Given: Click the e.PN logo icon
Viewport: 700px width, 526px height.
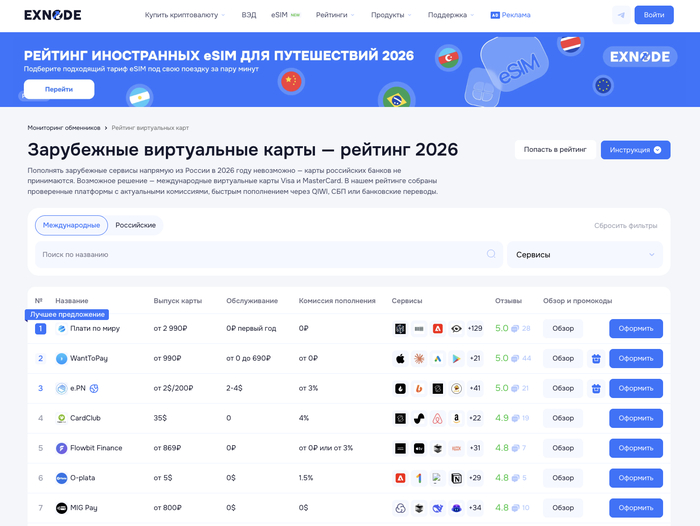Looking at the screenshot, I should pyautogui.click(x=62, y=388).
